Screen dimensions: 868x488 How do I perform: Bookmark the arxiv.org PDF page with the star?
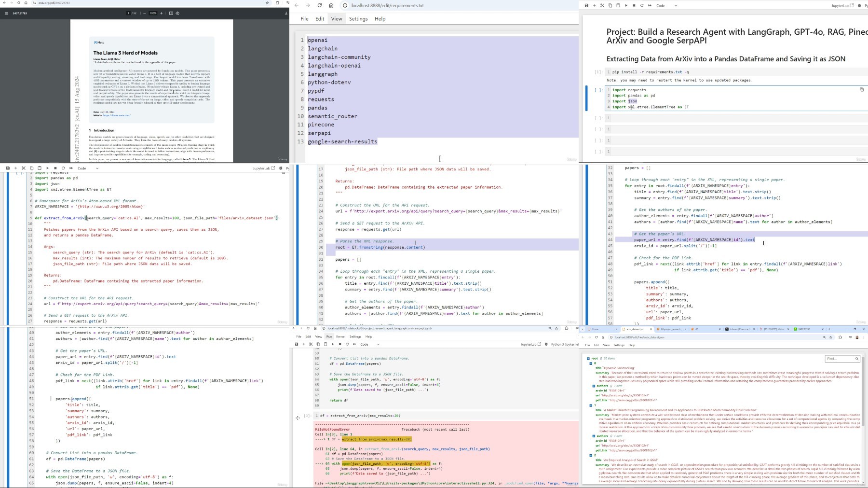coord(267,3)
